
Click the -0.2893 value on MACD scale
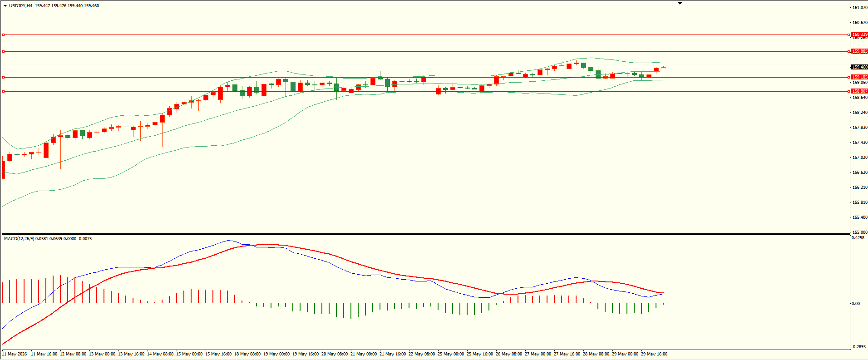click(x=858, y=347)
